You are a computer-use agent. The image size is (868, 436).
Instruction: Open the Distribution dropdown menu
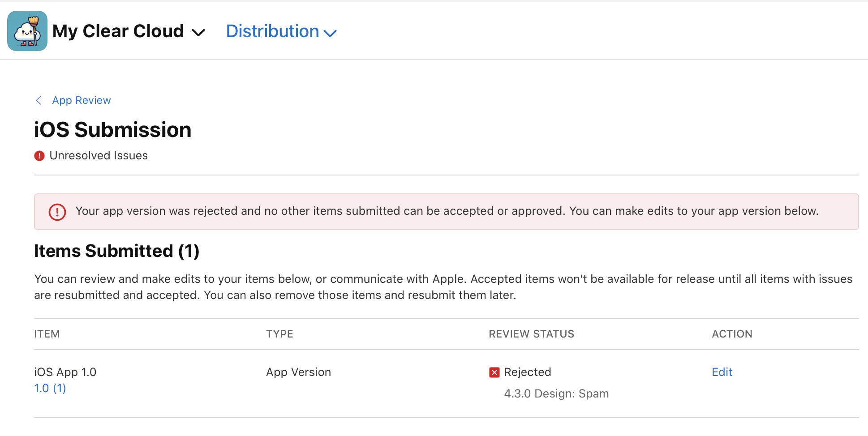tap(281, 31)
